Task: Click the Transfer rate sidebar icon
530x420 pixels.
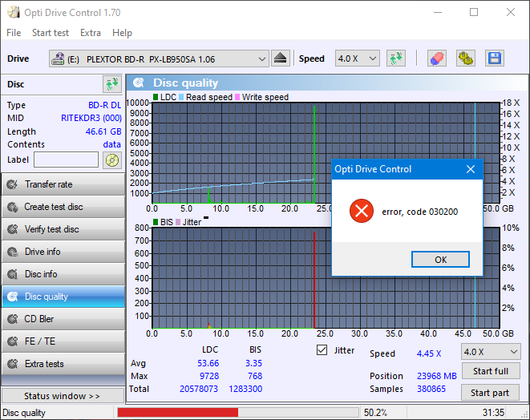Action: pyautogui.click(x=13, y=184)
